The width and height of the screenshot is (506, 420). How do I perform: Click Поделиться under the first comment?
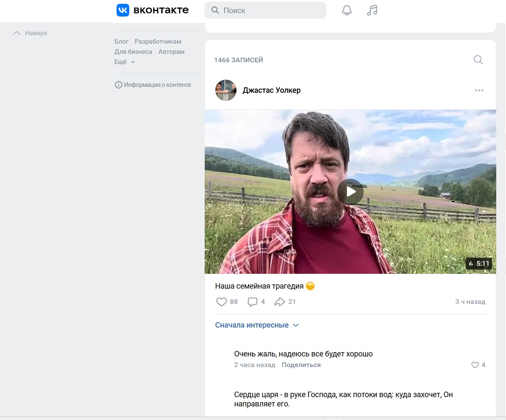[x=301, y=365]
